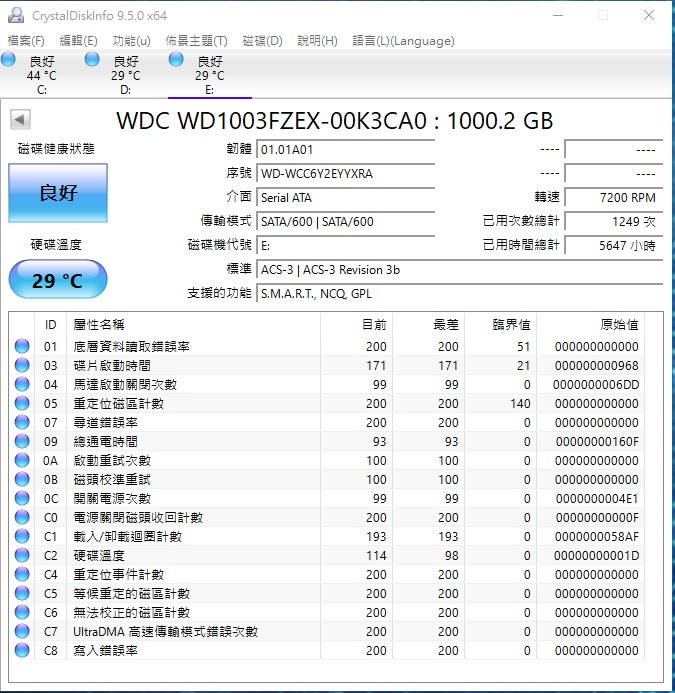Click the status orb for drive D:

(x=92, y=59)
